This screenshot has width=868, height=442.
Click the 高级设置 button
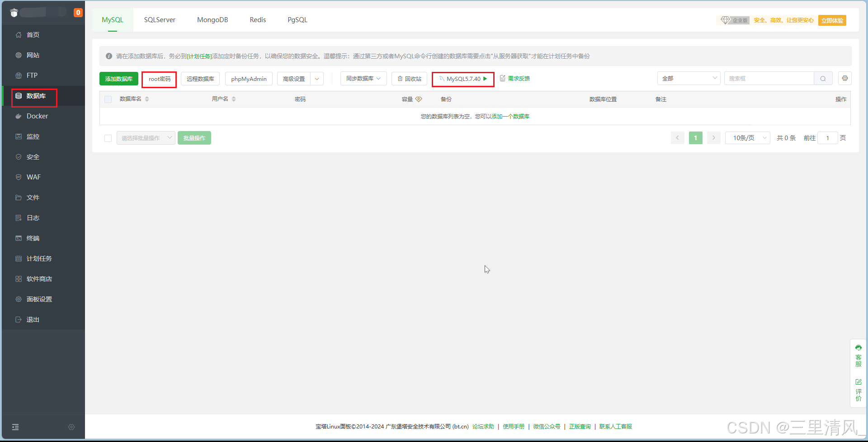(294, 79)
